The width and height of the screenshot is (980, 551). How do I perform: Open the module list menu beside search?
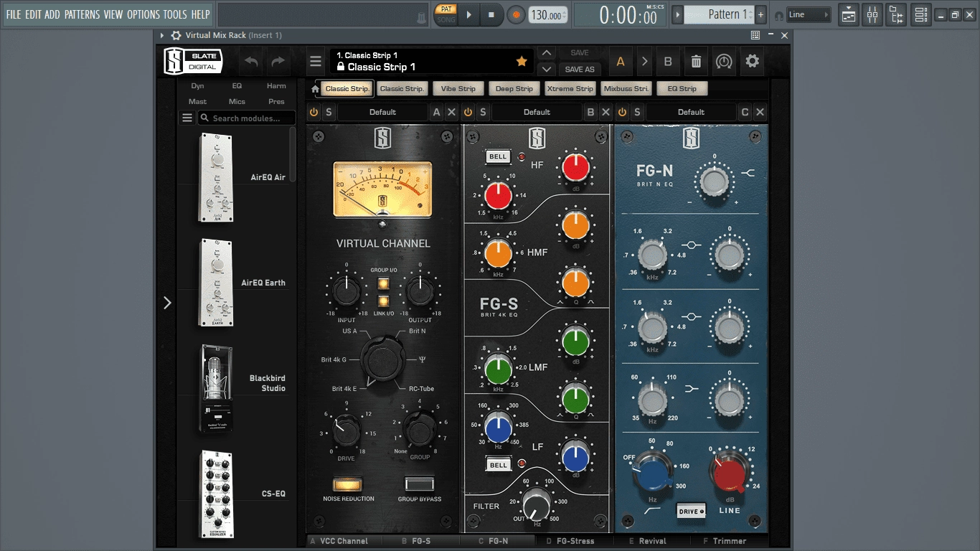(187, 118)
